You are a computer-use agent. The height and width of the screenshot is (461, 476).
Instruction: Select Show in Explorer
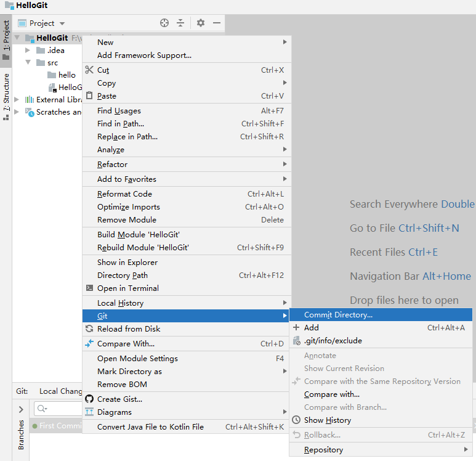(x=187, y=263)
